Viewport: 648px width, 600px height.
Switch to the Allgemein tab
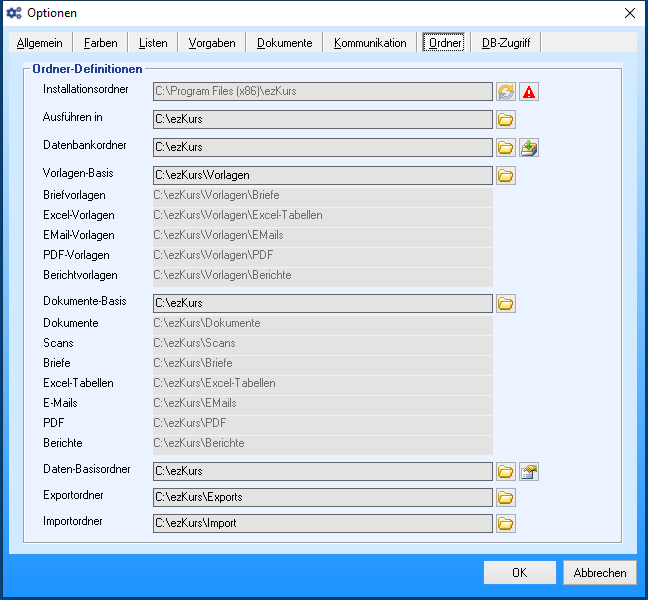pos(40,43)
